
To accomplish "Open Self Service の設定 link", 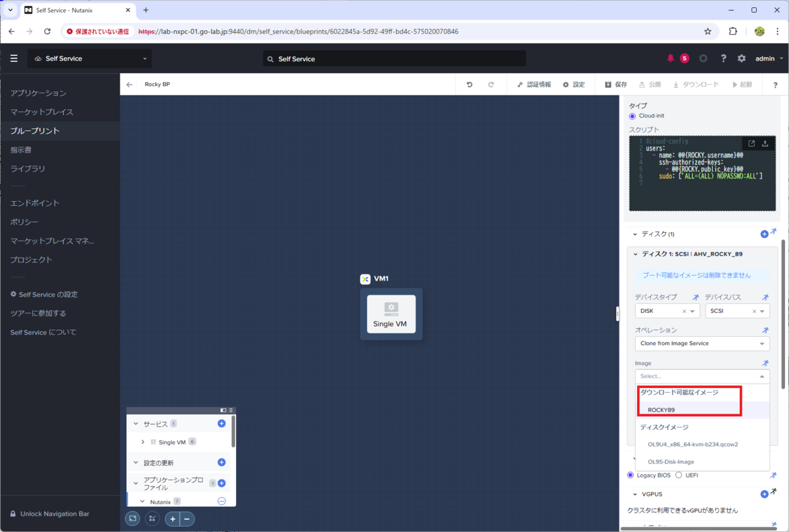I will [x=44, y=295].
